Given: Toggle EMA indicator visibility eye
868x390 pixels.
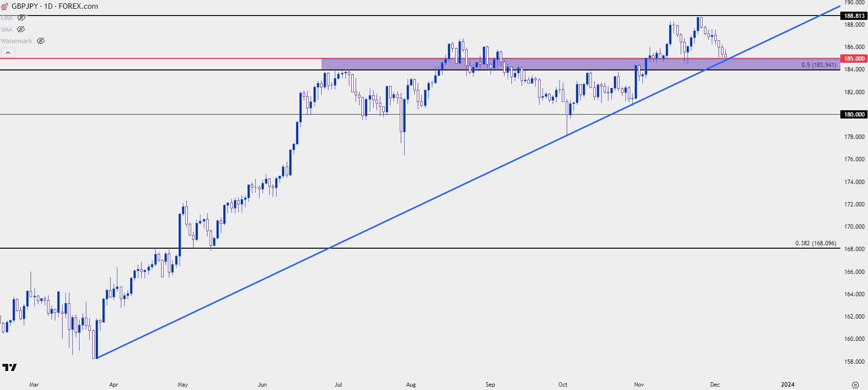Looking at the screenshot, I should [21, 17].
